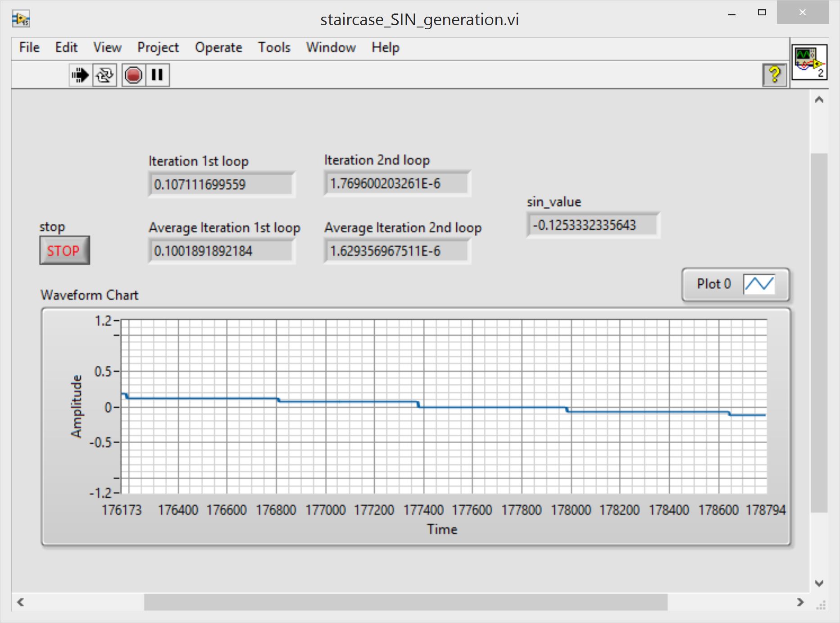Click the 'Iteration 1st loop' label
840x623 pixels.
click(199, 161)
